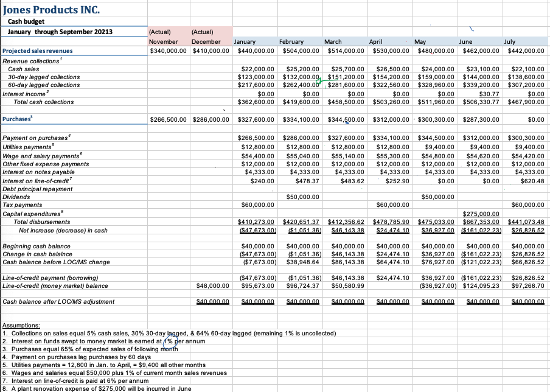
Task: Click the blue circled 1% annotation
Action: tap(169, 341)
